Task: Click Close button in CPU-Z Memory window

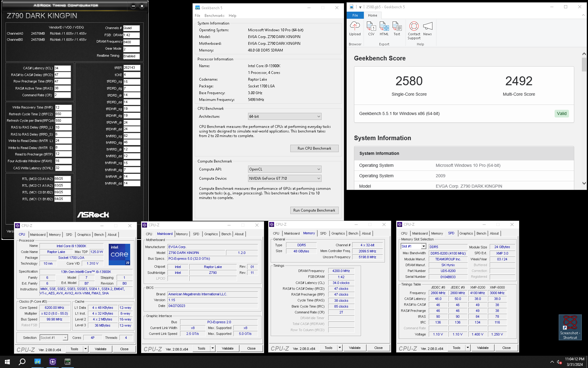Action: click(378, 348)
